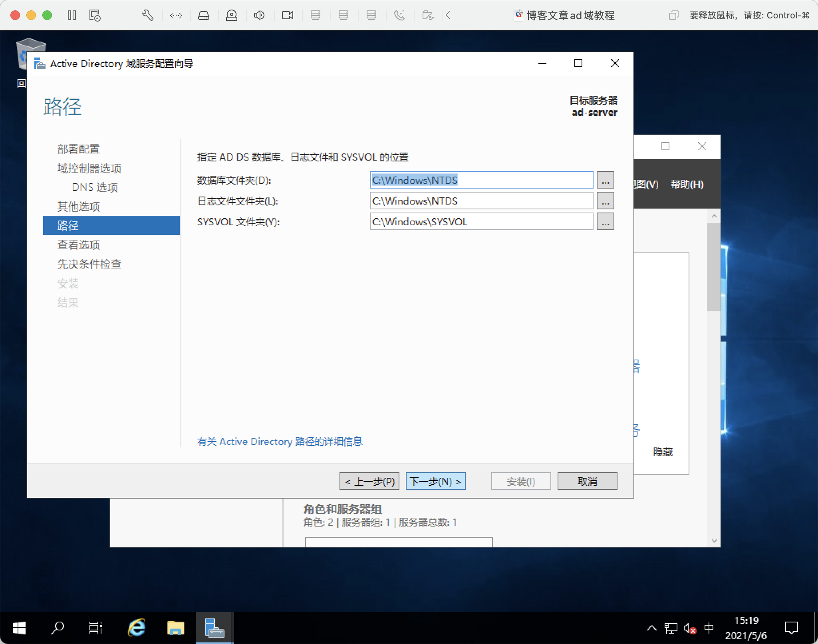Open File Explorer from taskbar

coord(175,628)
